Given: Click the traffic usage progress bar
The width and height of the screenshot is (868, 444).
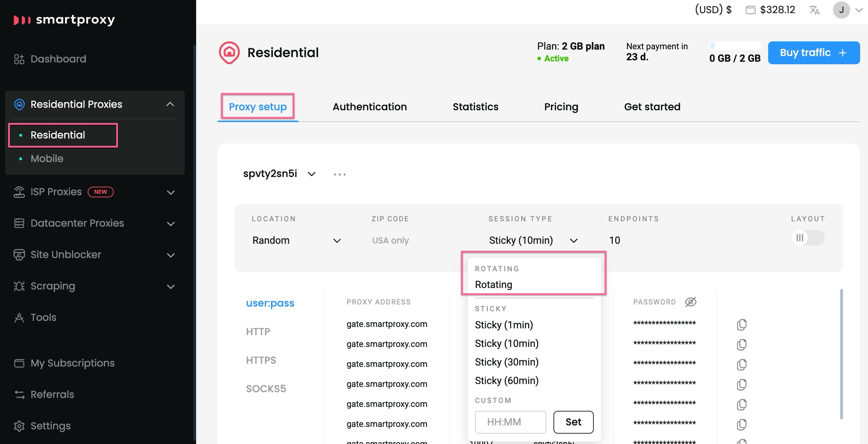Looking at the screenshot, I should click(735, 46).
